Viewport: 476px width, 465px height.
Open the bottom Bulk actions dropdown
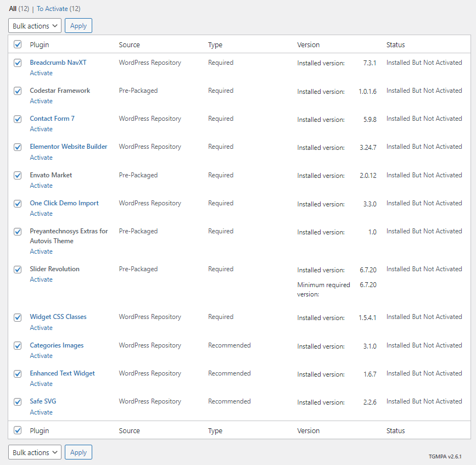pos(35,452)
